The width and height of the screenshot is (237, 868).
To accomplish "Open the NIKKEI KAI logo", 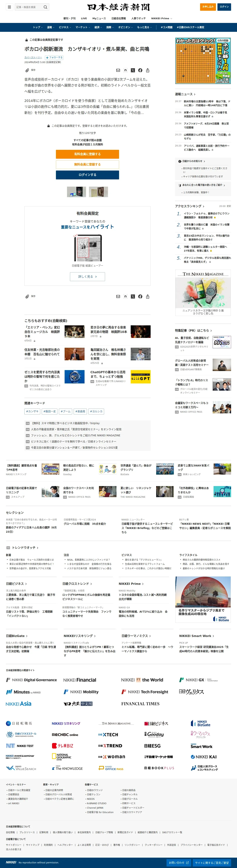I will [x=204, y=757].
